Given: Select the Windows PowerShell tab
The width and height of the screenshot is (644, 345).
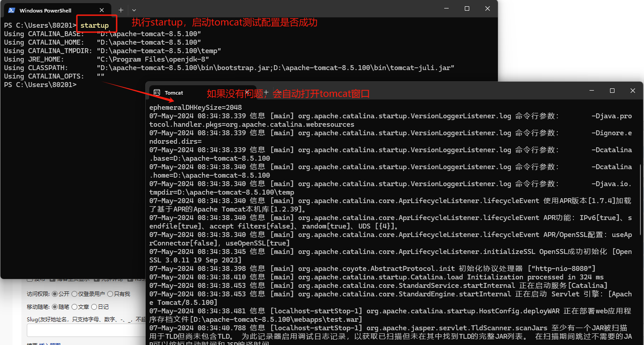Looking at the screenshot, I should (x=57, y=10).
